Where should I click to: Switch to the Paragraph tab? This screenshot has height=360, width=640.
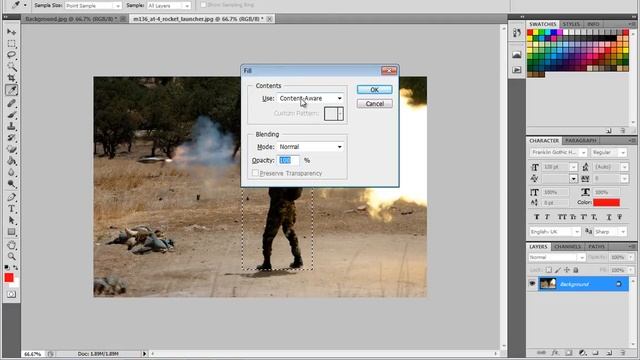click(x=581, y=140)
